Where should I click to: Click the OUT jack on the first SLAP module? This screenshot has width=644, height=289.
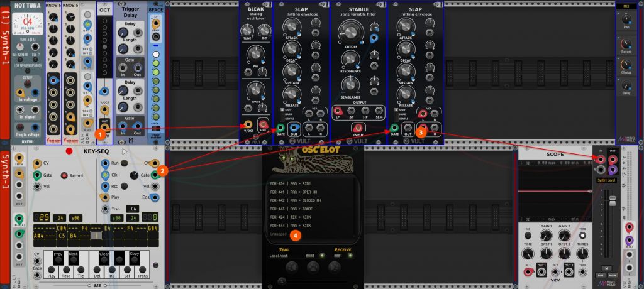click(294, 128)
